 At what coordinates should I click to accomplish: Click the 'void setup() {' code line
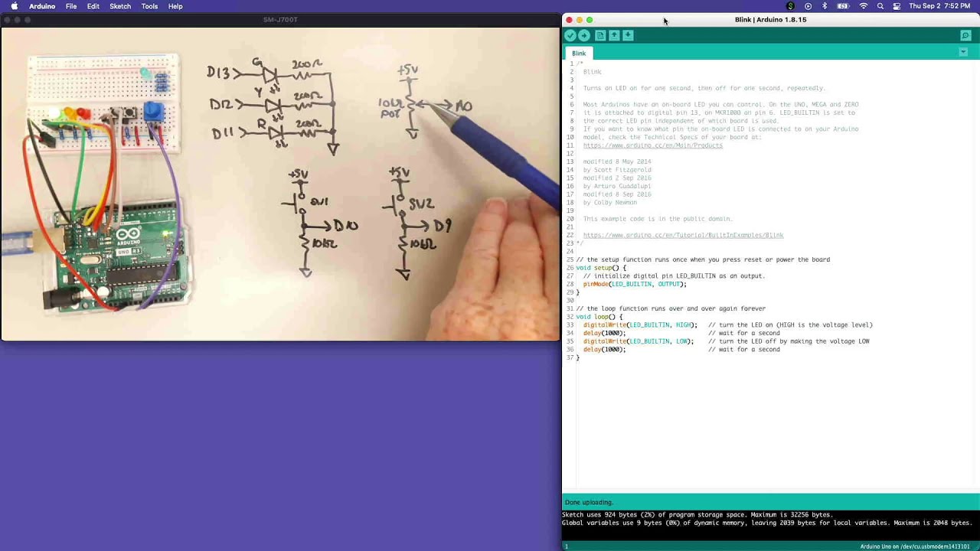point(601,268)
